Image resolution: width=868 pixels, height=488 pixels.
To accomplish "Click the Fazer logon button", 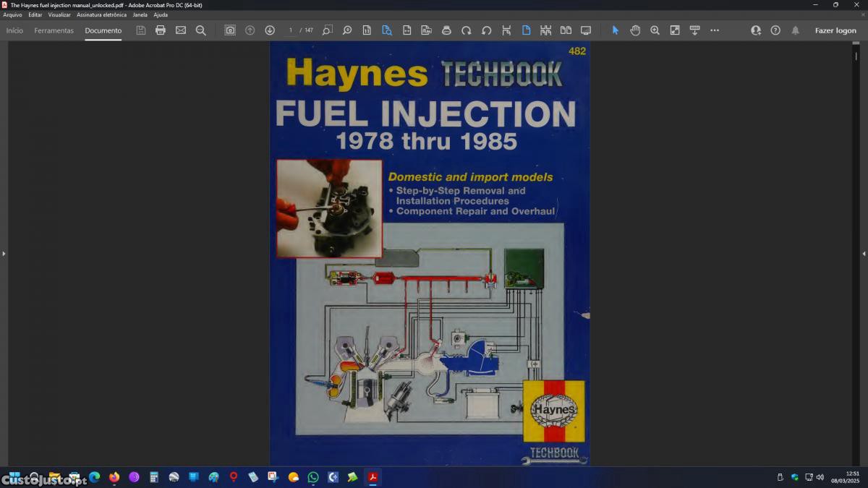I will tap(835, 30).
